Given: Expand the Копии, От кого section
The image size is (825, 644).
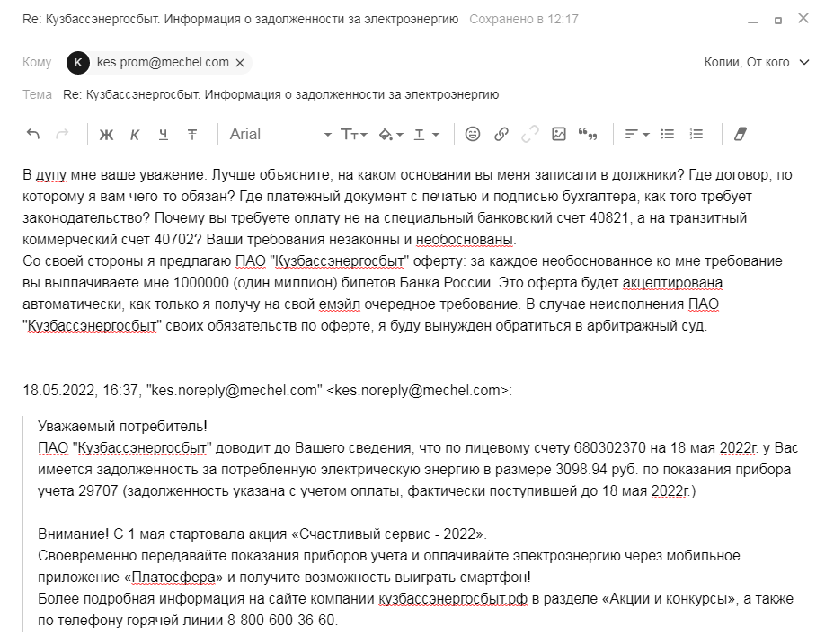Looking at the screenshot, I should pyautogui.click(x=751, y=62).
